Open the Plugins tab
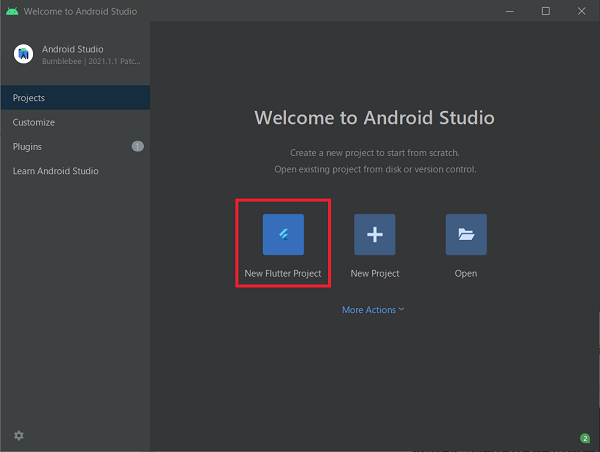The width and height of the screenshot is (600, 452). pyautogui.click(x=75, y=147)
